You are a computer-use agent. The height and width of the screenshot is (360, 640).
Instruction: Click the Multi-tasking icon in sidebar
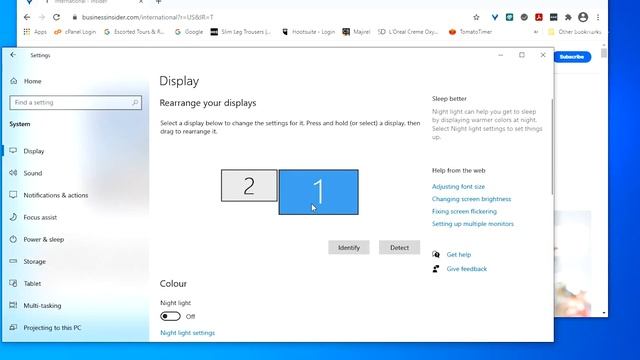13,305
